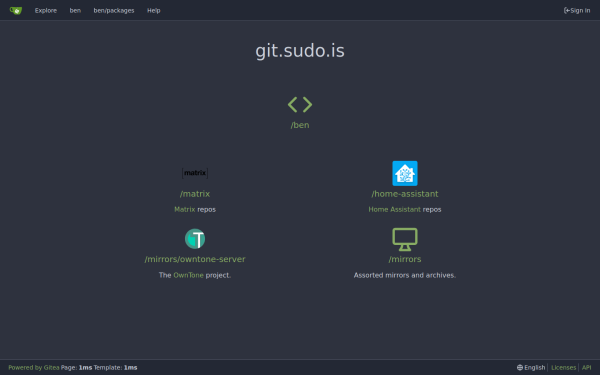This screenshot has width=600, height=375.
Task: Click the OwnTone round logo
Action: (195, 239)
